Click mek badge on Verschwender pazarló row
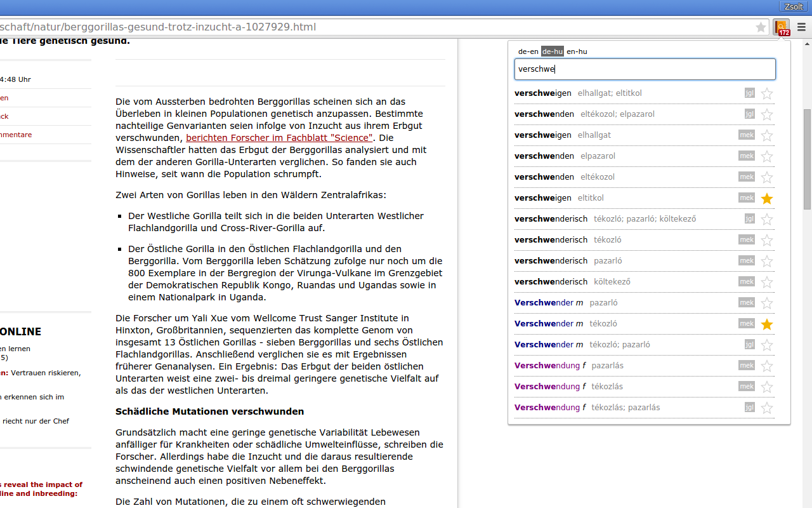This screenshot has width=812, height=508. tap(747, 303)
